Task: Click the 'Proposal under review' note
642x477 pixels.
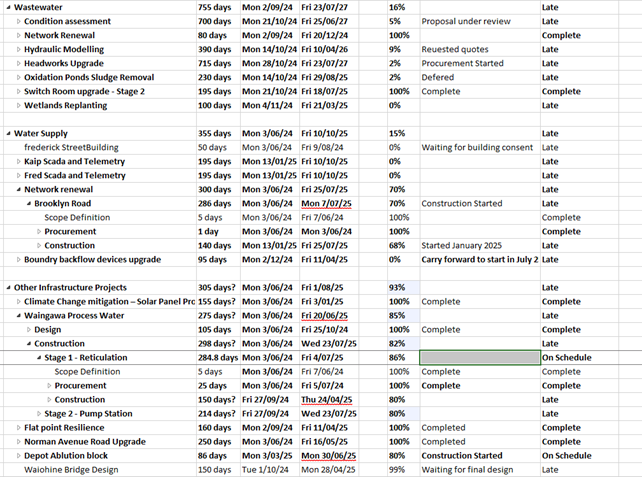Action: (x=466, y=21)
